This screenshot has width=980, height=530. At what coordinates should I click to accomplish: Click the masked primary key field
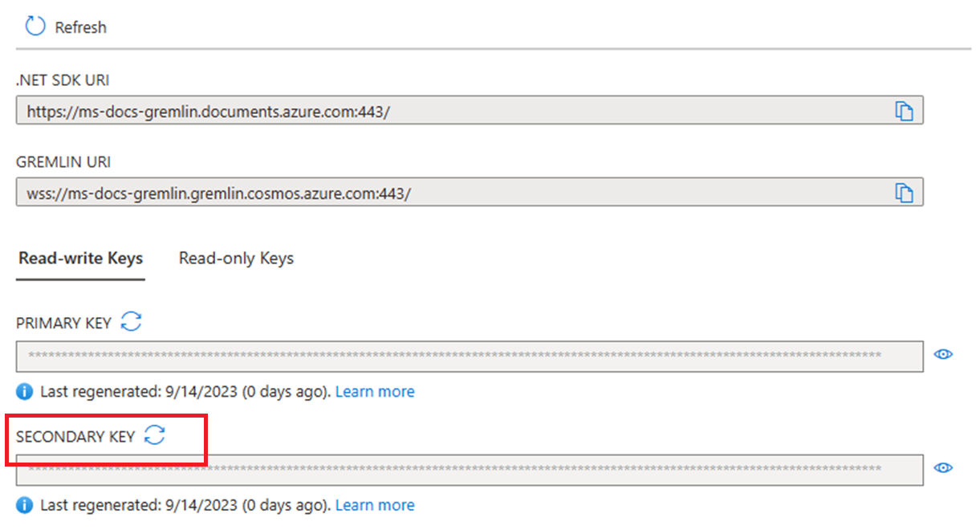pyautogui.click(x=470, y=355)
